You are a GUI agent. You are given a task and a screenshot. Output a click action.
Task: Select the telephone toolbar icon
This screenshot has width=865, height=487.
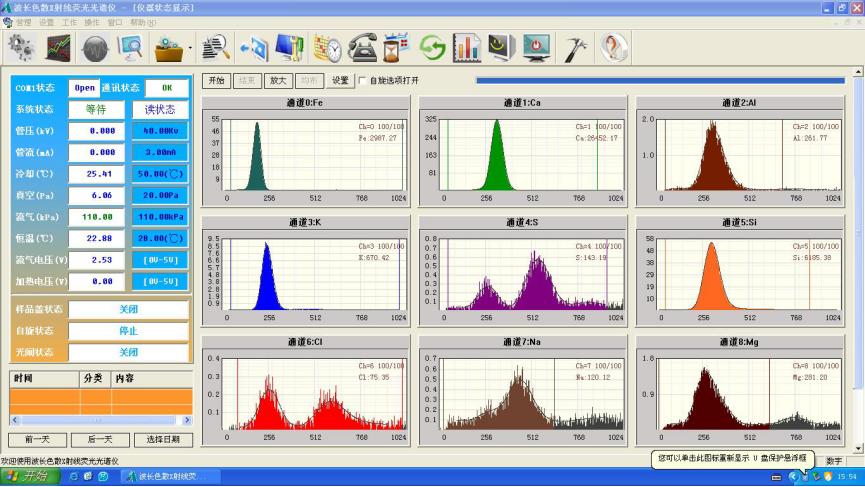362,47
